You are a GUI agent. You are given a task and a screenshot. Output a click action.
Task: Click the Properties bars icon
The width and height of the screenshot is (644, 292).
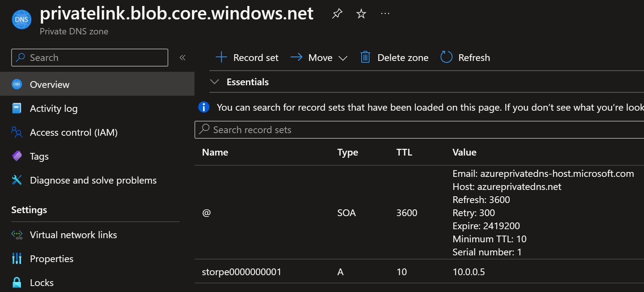point(17,258)
